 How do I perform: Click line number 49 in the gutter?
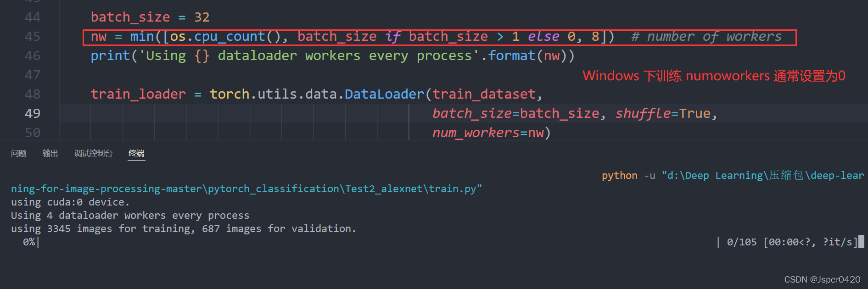pos(33,114)
